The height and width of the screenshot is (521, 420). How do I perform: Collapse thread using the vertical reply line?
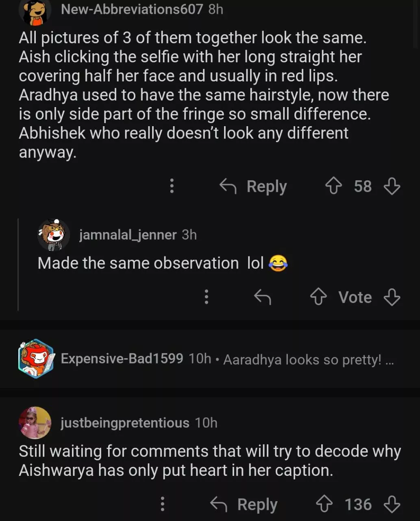coord(18,265)
